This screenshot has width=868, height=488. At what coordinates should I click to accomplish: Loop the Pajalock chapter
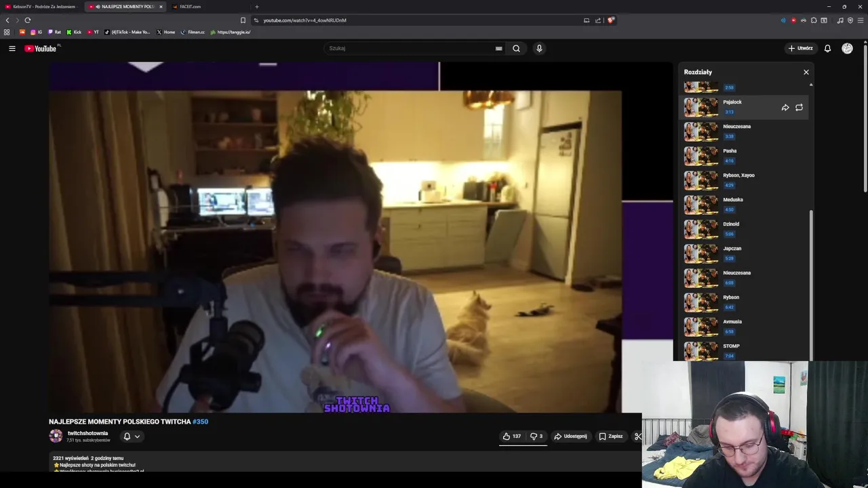tap(799, 107)
